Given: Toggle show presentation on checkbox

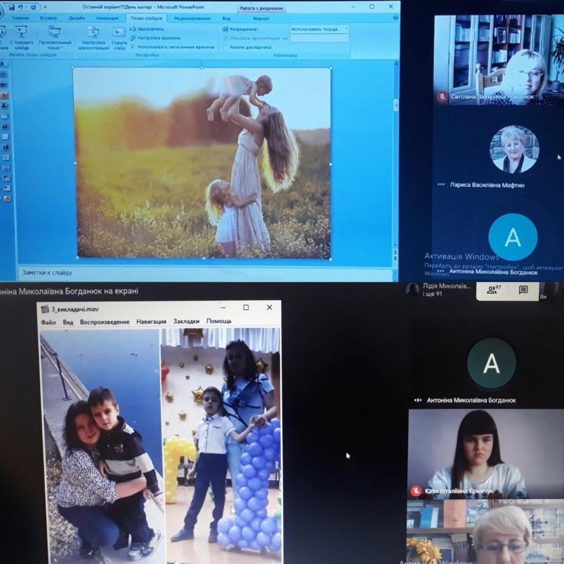Looking at the screenshot, I should pyautogui.click(x=226, y=38).
